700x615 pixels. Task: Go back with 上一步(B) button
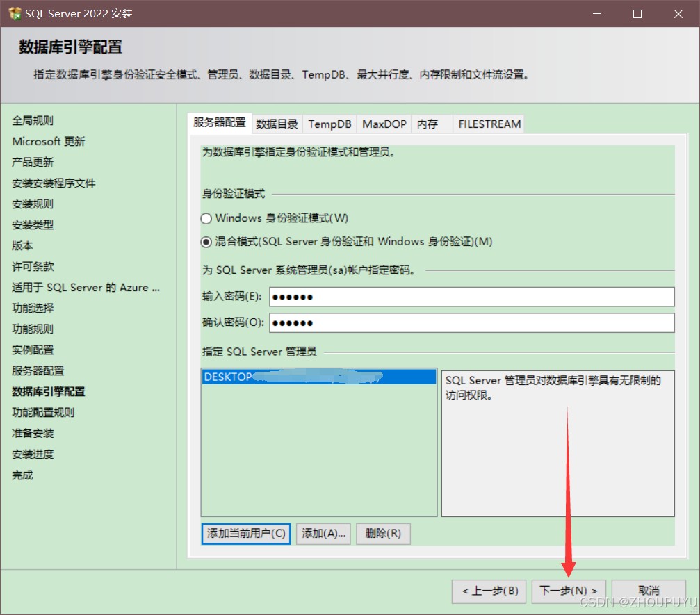[x=489, y=591]
